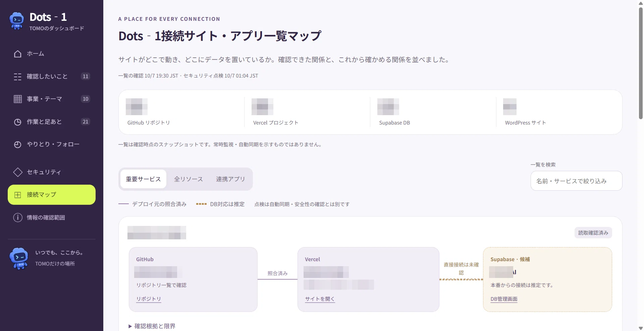The height and width of the screenshot is (331, 644).
Task: Expand the 確認根拠と限界 disclosure
Action: click(x=152, y=326)
